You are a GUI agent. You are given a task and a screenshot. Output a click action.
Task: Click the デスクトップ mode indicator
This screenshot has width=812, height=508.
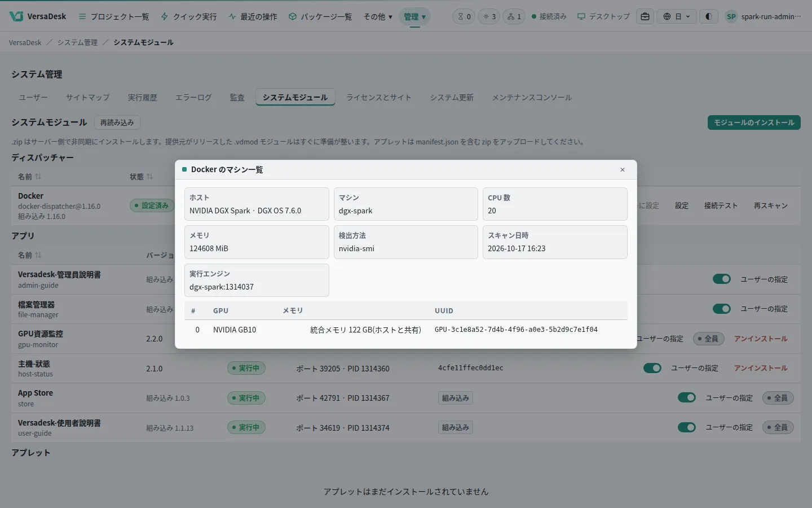603,16
